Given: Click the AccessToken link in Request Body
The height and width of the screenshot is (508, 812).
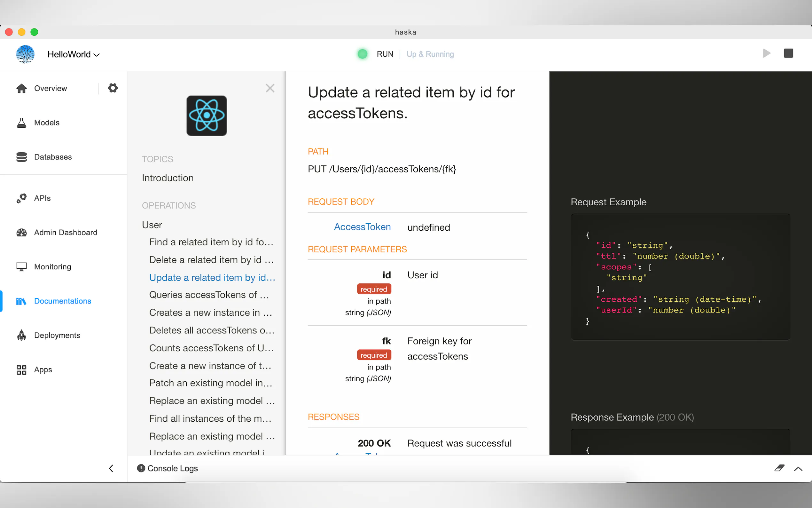Looking at the screenshot, I should 362,227.
